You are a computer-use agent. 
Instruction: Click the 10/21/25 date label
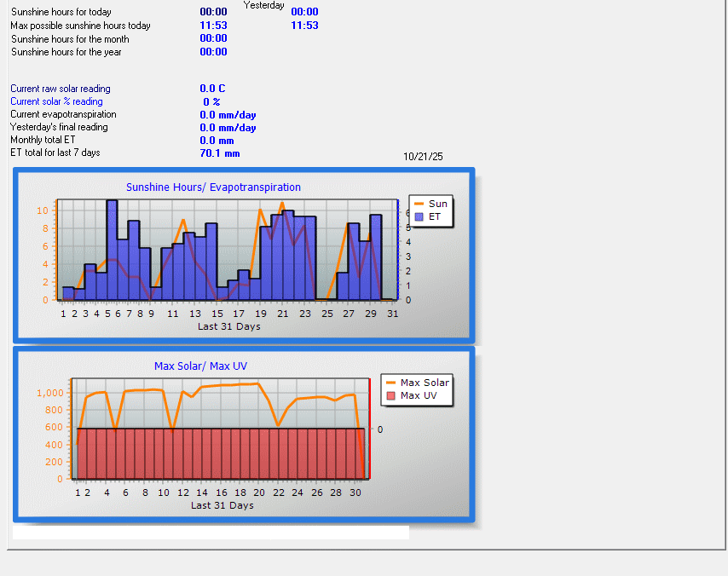pyautogui.click(x=423, y=157)
